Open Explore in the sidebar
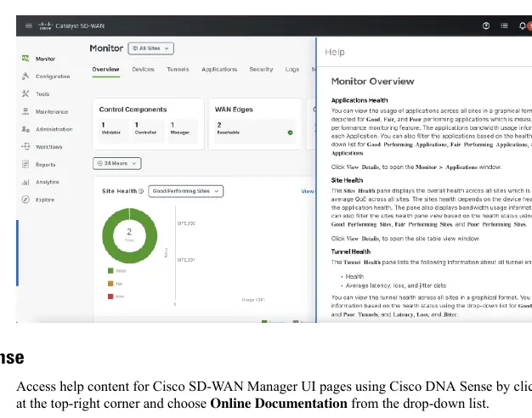 (45, 200)
